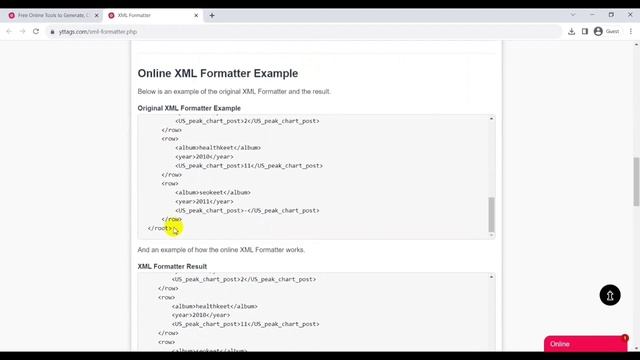The image size is (640, 360).
Task: Click the scroll-to-top arrow button
Action: click(x=610, y=295)
